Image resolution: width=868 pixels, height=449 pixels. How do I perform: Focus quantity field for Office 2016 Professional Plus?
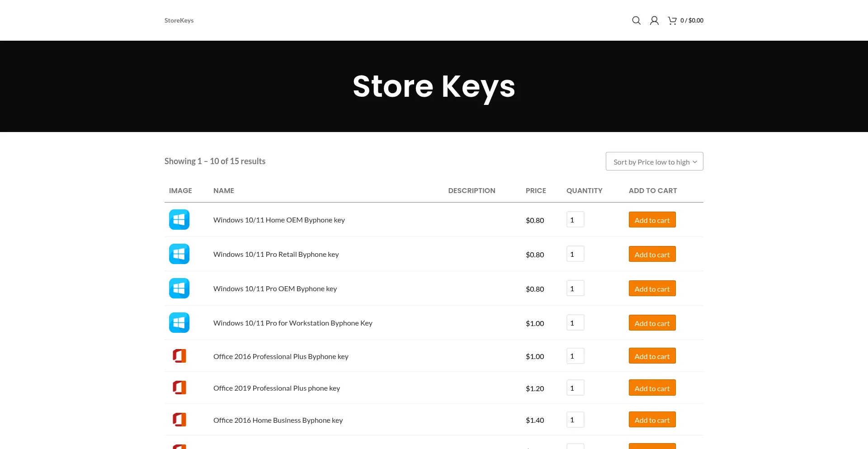(x=575, y=356)
